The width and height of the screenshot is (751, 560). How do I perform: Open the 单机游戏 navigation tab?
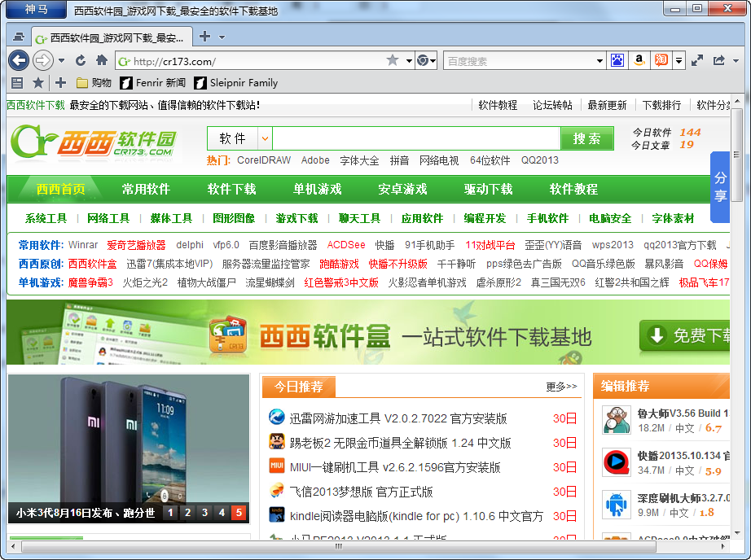317,189
